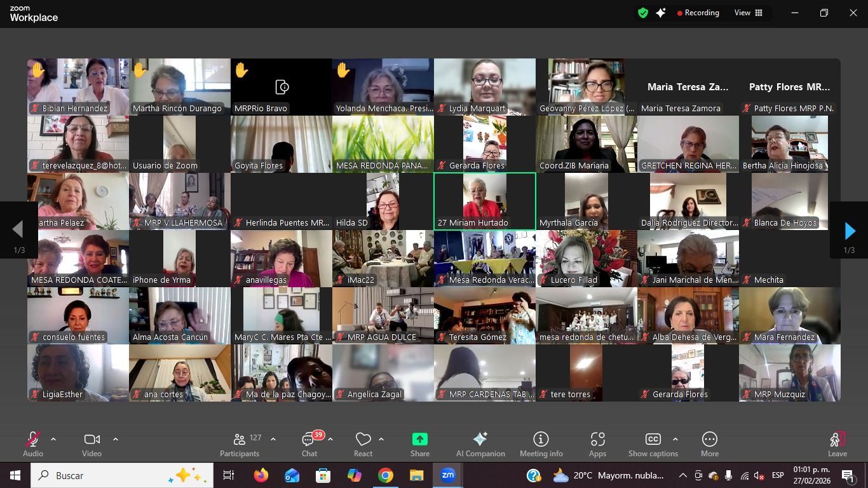
Task: Open the More options menu
Action: click(709, 444)
